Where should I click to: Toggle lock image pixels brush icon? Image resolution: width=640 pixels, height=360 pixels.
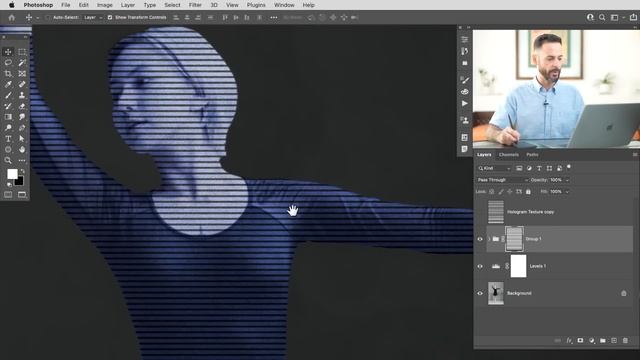[501, 191]
